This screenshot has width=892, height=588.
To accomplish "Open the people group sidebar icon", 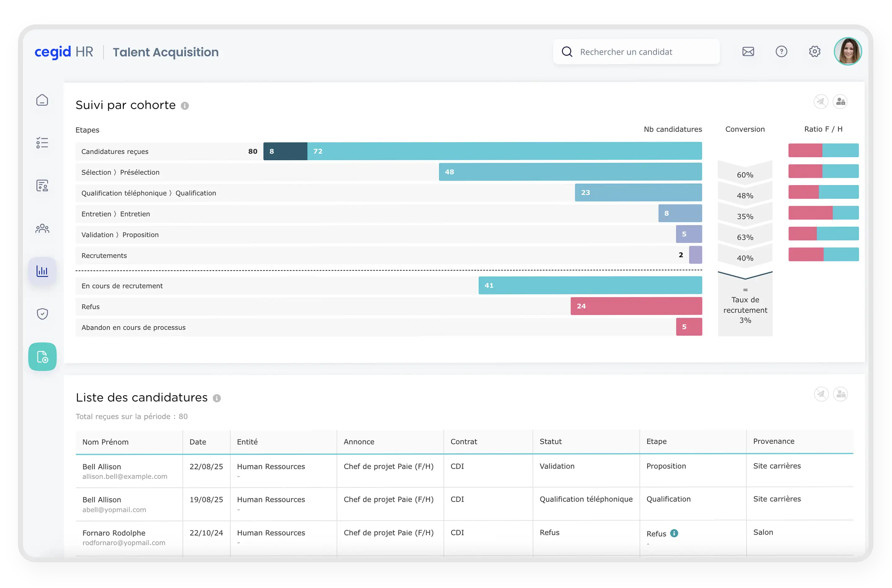I will pos(42,228).
